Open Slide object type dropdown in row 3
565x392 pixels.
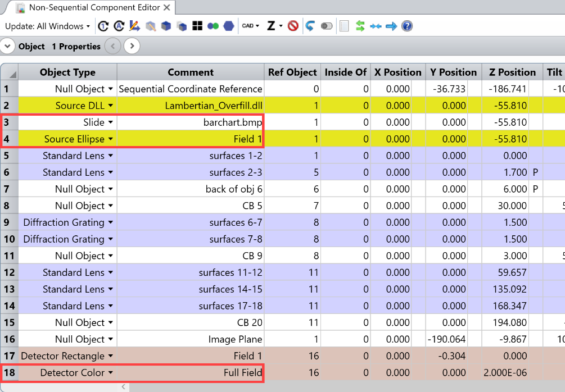111,122
